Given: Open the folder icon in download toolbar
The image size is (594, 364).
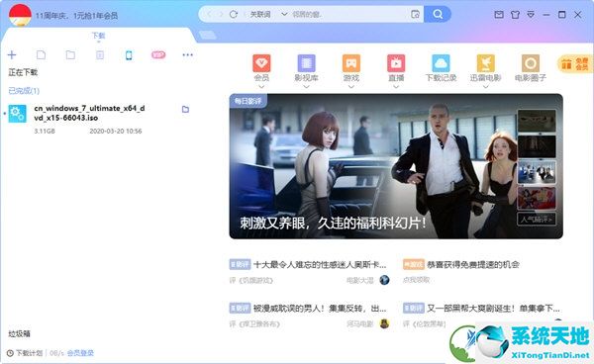Looking at the screenshot, I should tap(70, 54).
